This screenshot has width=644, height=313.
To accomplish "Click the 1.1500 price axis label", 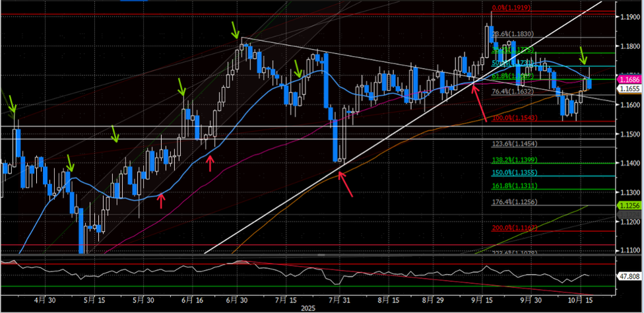I will [629, 134].
